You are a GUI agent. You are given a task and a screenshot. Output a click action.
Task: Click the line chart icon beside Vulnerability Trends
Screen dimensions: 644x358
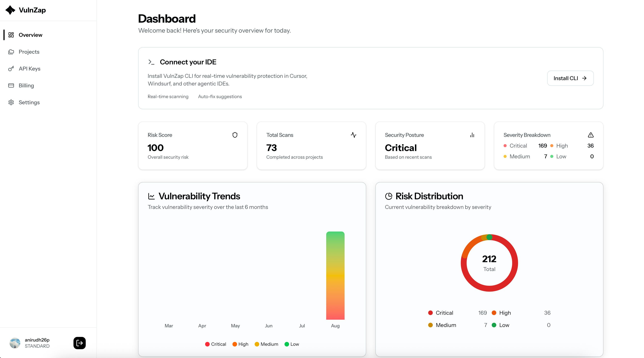tap(151, 196)
